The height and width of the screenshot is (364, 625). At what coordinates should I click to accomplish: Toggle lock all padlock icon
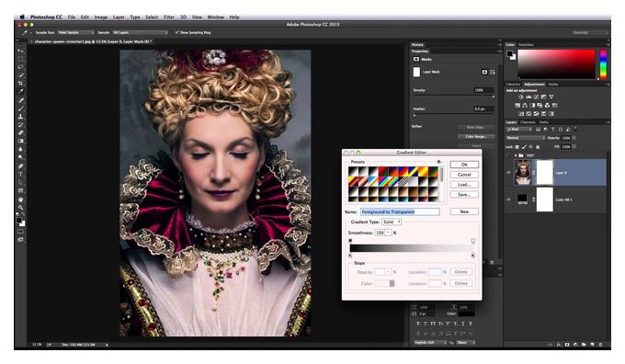click(538, 147)
